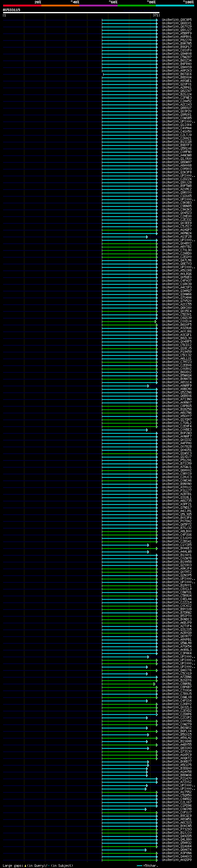Select hit UniRef100_Q681V1
The height and width of the screenshot is (868, 197).
(x=176, y=23)
